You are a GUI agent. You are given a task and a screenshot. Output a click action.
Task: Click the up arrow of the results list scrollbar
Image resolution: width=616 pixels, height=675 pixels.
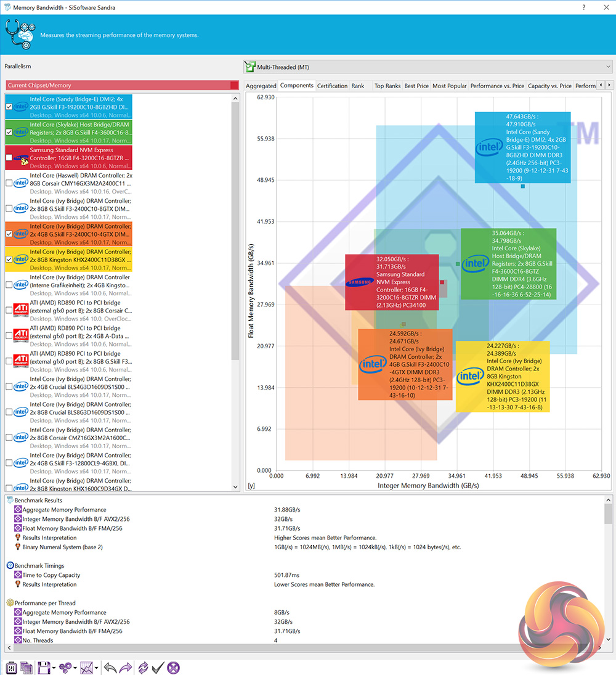pyautogui.click(x=235, y=99)
